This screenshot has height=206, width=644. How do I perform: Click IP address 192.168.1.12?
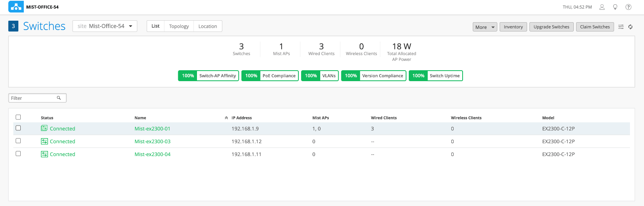(x=247, y=142)
